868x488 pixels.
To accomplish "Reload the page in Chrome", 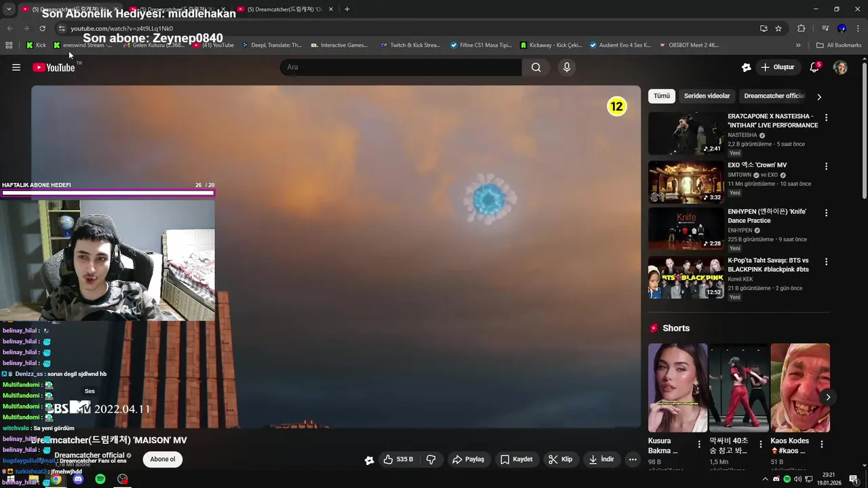I will 42,28.
